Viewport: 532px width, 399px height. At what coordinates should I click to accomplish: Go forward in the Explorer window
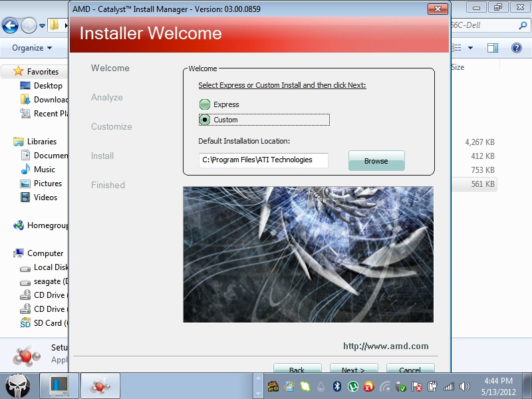click(x=29, y=25)
